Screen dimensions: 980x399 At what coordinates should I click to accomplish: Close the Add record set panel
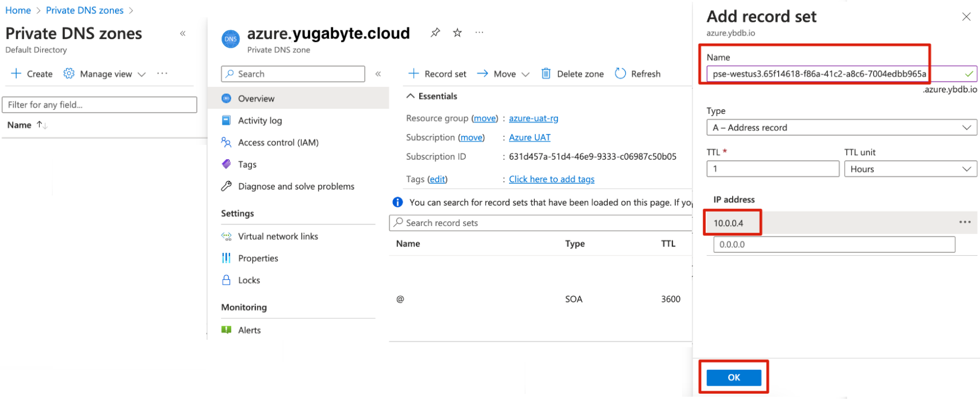966,17
